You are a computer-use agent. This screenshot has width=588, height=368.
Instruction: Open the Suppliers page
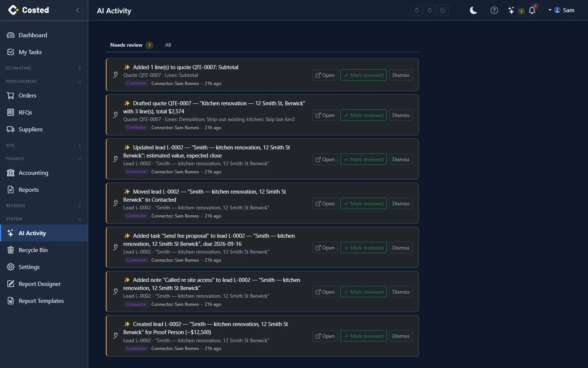tap(44, 129)
